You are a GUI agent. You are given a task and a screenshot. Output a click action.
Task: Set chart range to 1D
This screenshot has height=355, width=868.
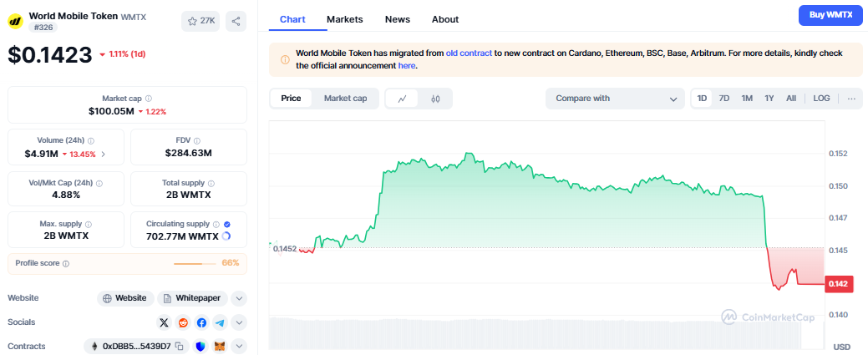tap(702, 99)
